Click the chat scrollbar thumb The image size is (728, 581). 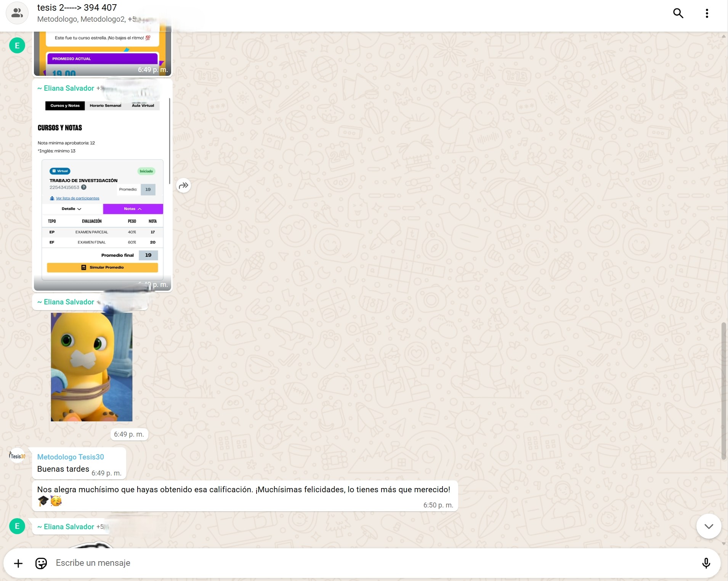(x=723, y=391)
